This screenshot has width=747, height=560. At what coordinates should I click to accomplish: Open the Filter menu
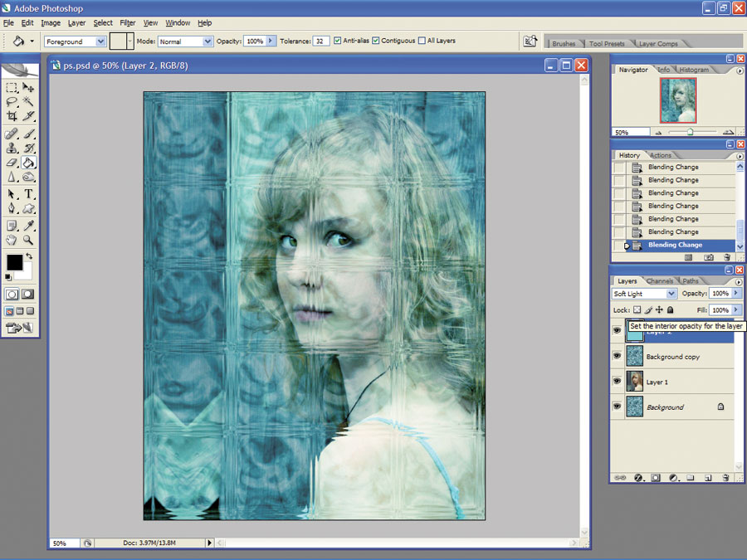(127, 23)
